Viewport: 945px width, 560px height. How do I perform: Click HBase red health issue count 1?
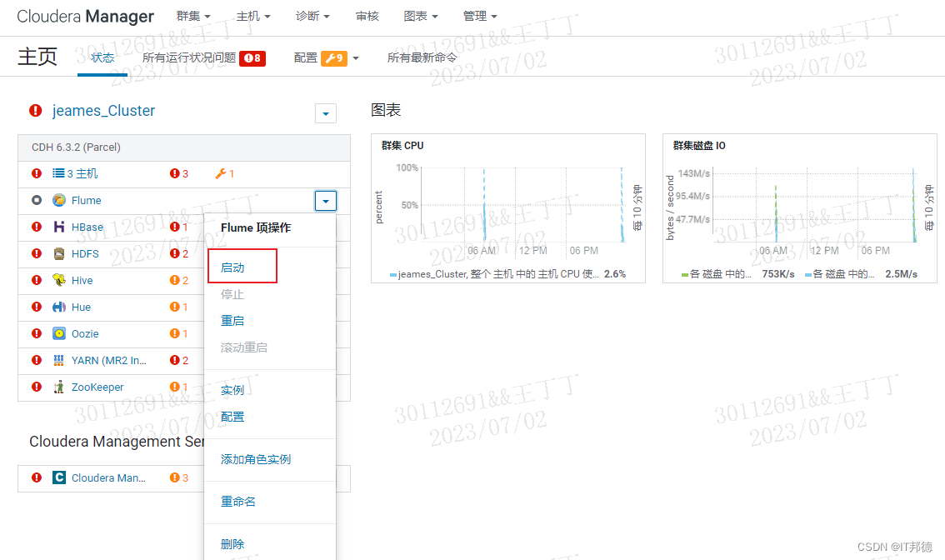pos(179,227)
